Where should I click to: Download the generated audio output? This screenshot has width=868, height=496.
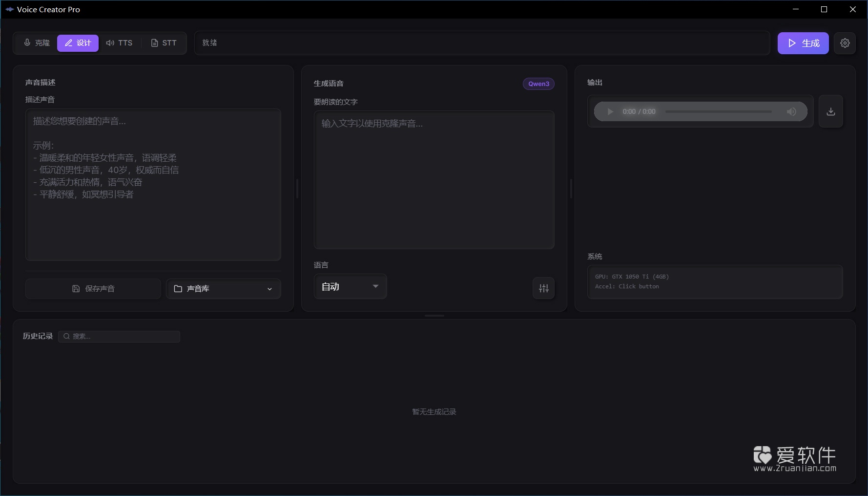pyautogui.click(x=831, y=111)
